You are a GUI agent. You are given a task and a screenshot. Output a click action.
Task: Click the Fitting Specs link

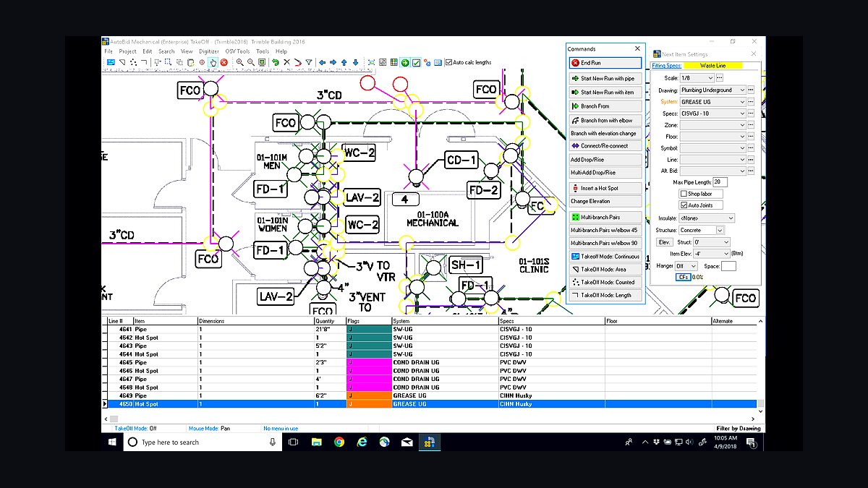tap(666, 66)
